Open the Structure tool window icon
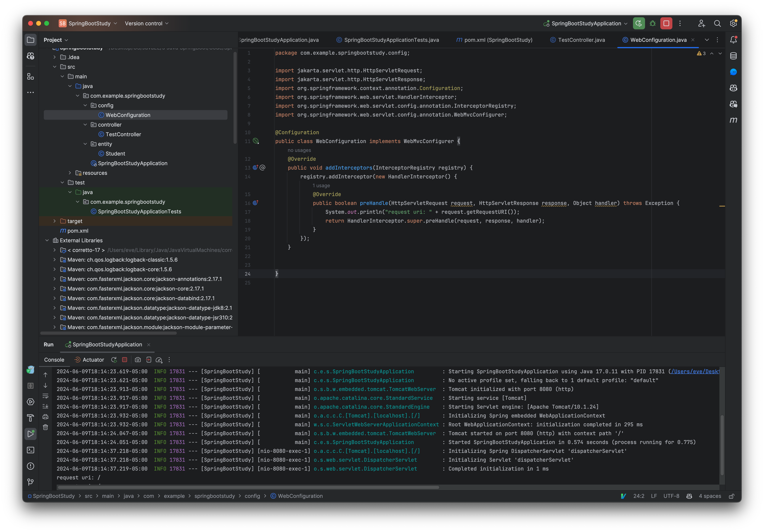 31,77
